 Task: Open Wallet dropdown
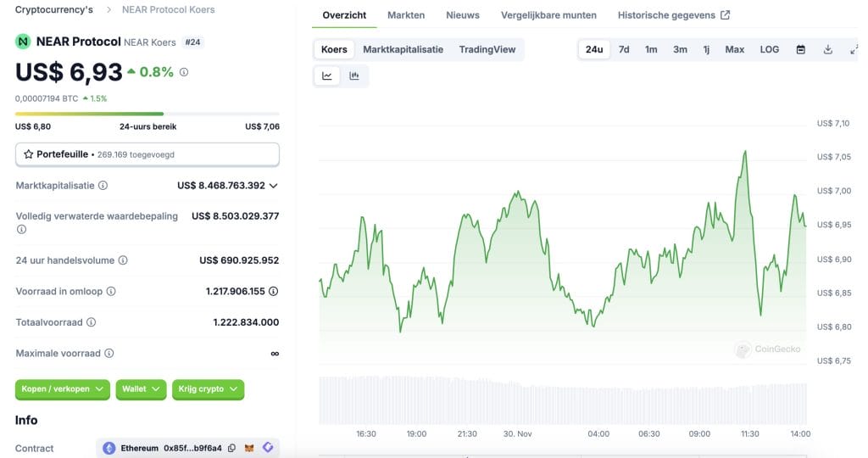142,389
